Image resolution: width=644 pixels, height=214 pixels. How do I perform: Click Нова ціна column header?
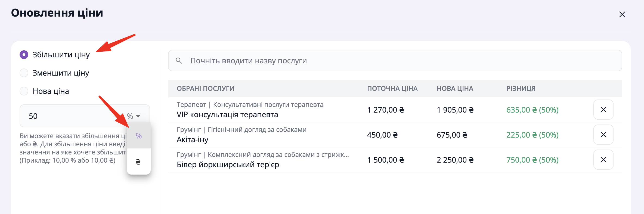[455, 88]
